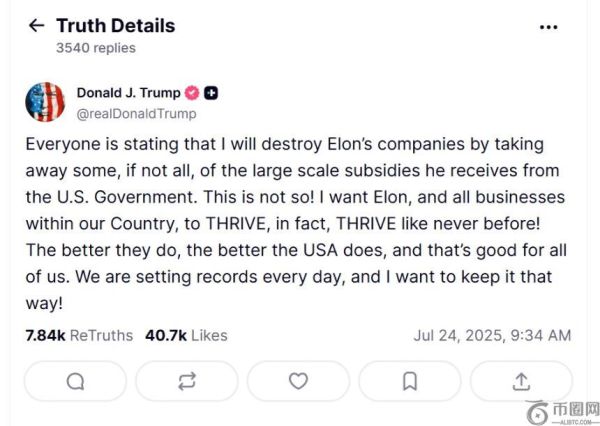
Task: Share the post via upload arrow icon
Action: (521, 381)
